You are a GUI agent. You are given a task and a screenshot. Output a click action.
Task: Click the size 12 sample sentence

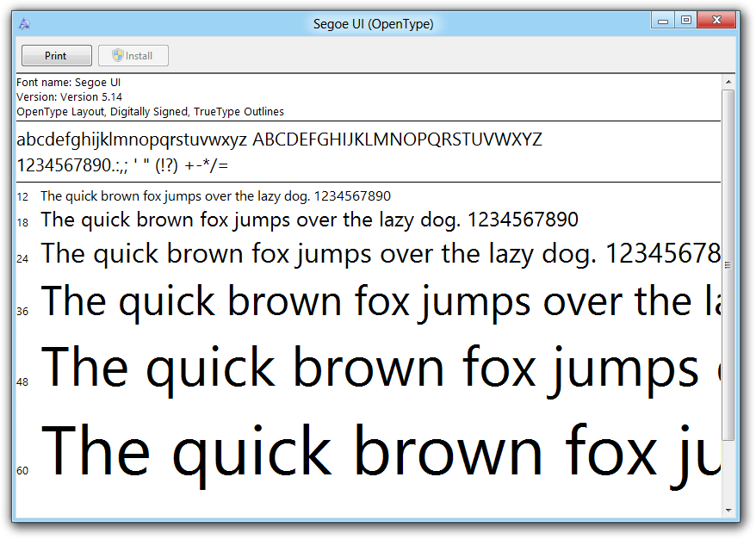click(x=215, y=196)
